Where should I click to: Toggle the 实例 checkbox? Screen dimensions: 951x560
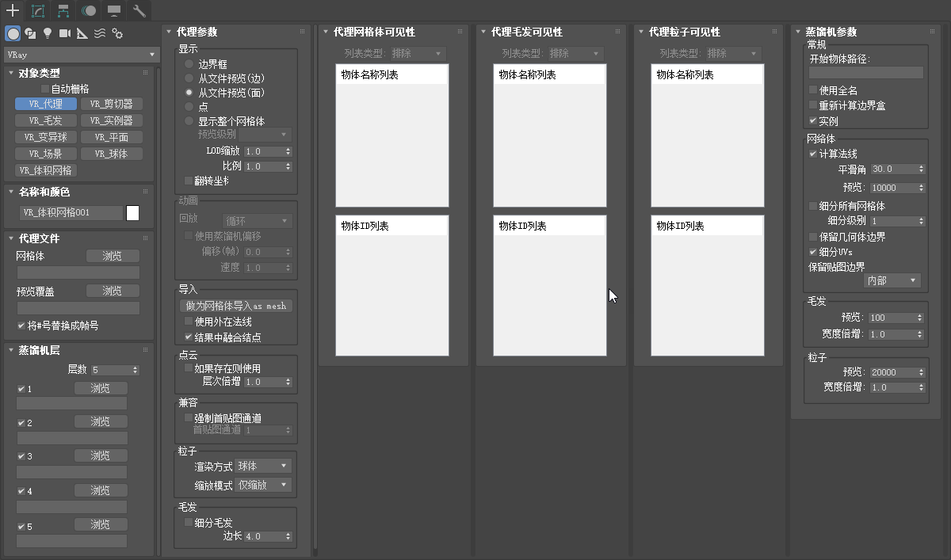point(812,121)
